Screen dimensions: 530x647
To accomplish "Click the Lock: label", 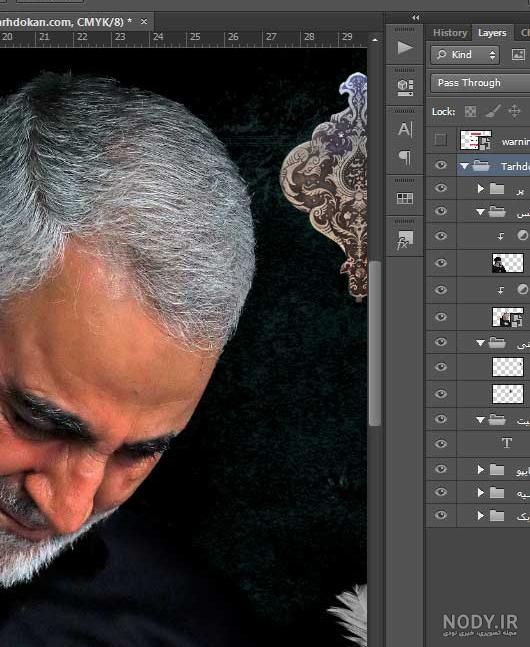I will coord(444,111).
